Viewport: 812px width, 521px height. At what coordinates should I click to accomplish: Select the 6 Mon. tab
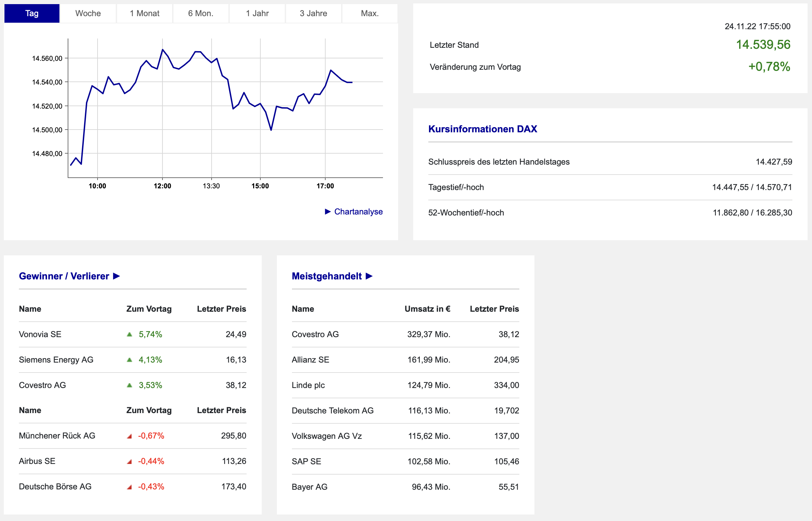point(201,13)
